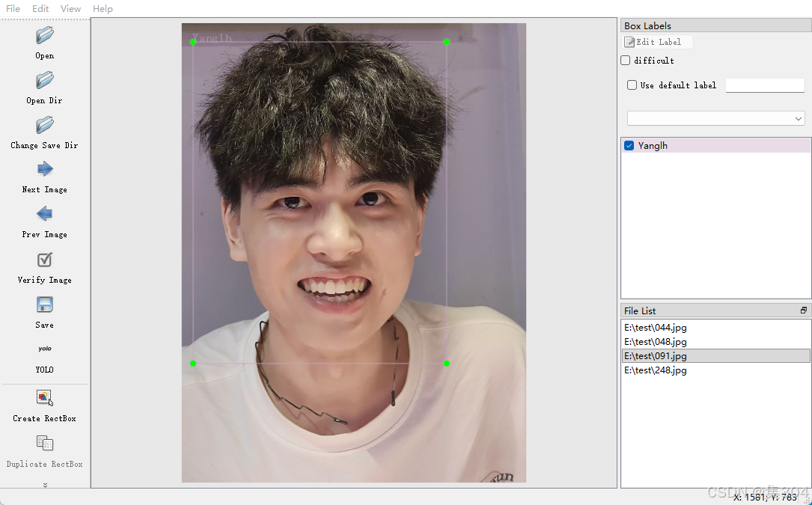Viewport: 812px width, 505px height.
Task: Enable the difficult checkbox
Action: coord(625,60)
